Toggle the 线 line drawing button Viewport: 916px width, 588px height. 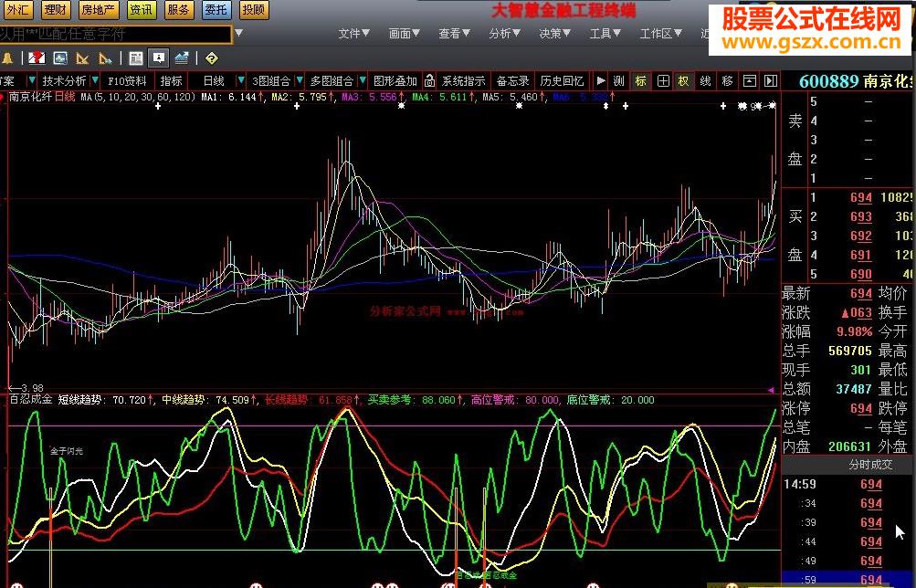point(705,80)
